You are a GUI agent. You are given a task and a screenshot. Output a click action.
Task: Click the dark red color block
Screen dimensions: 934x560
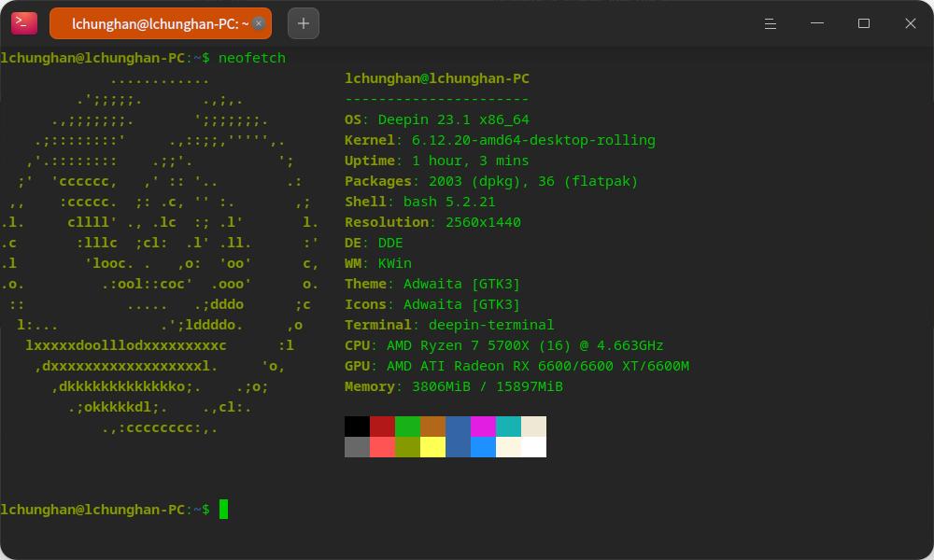[x=382, y=427]
